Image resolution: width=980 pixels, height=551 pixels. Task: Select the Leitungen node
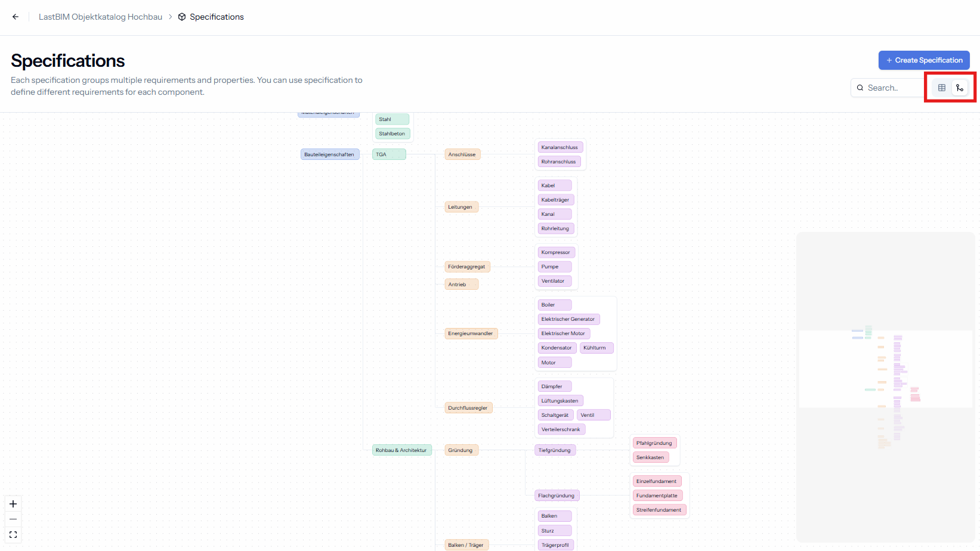click(x=461, y=207)
